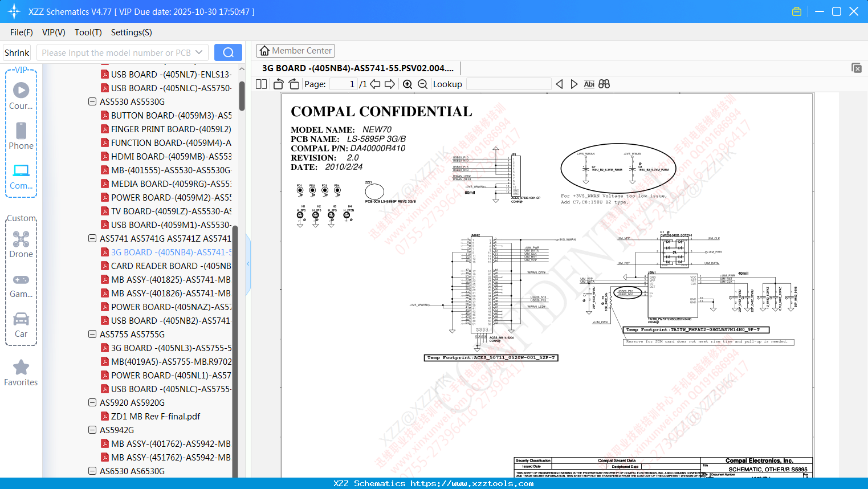868x489 pixels.
Task: Click the binoculars search icon
Action: coord(604,84)
